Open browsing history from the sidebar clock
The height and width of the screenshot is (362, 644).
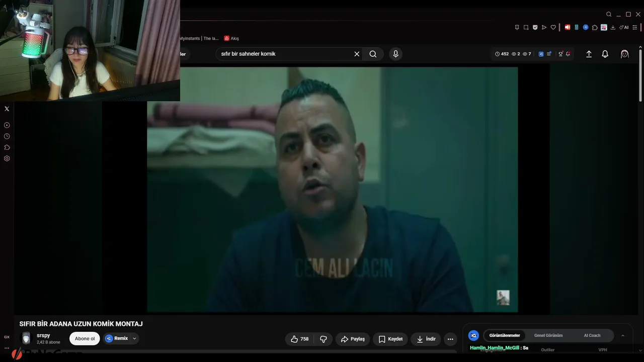(7, 136)
